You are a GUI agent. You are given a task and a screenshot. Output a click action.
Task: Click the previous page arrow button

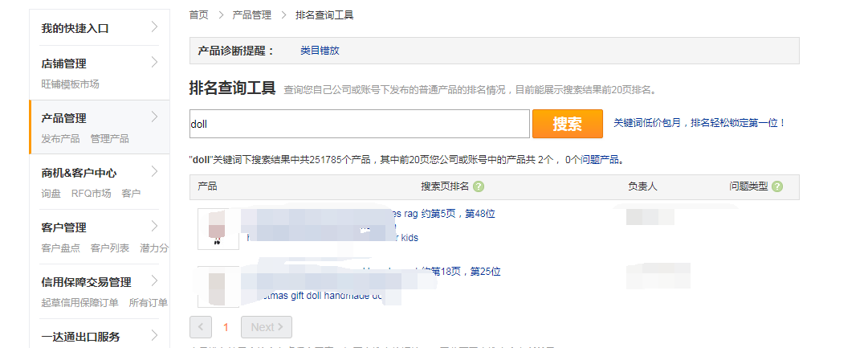[201, 327]
